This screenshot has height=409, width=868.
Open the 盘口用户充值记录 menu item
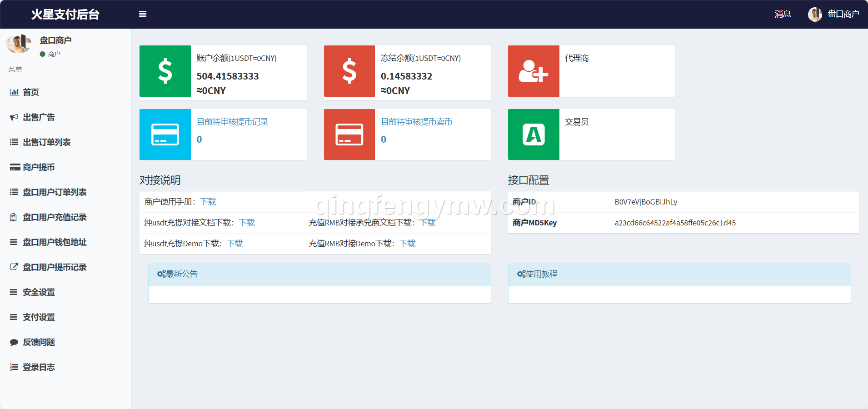(65, 217)
